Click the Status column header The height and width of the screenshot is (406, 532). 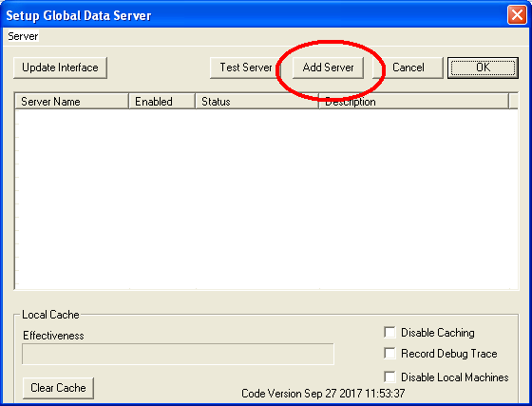[x=257, y=102]
